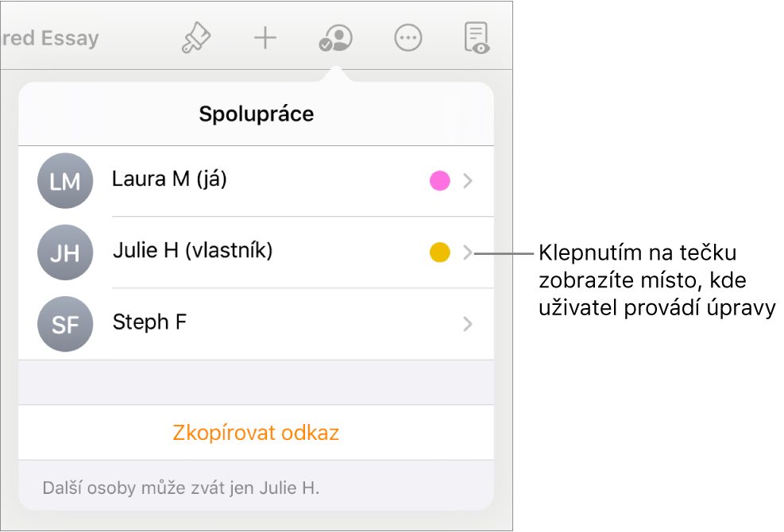Tap the Insert plus icon
This screenshot has width=784, height=532.
coord(265,38)
